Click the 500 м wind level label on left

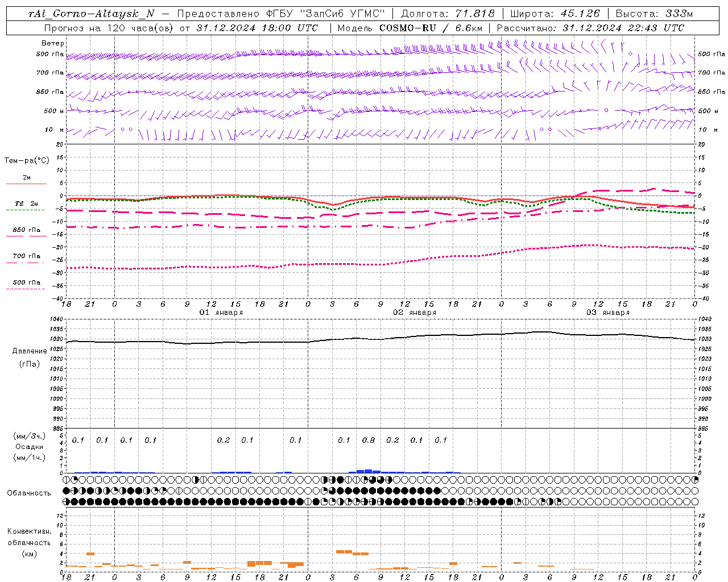[x=54, y=111]
